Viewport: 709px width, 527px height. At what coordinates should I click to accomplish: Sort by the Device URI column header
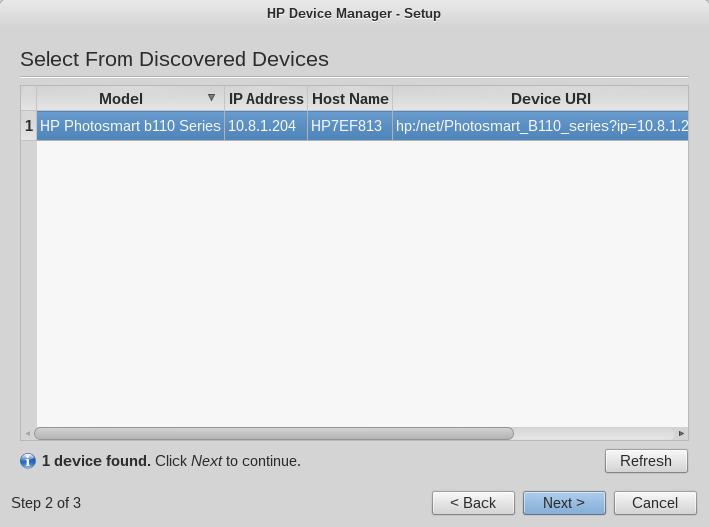coord(541,99)
